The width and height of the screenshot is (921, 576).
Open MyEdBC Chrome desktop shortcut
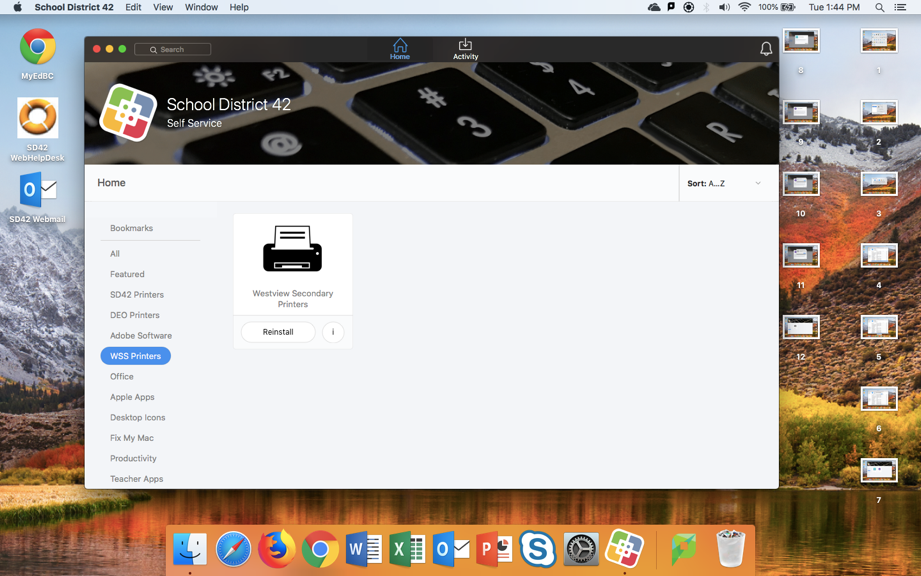point(37,48)
